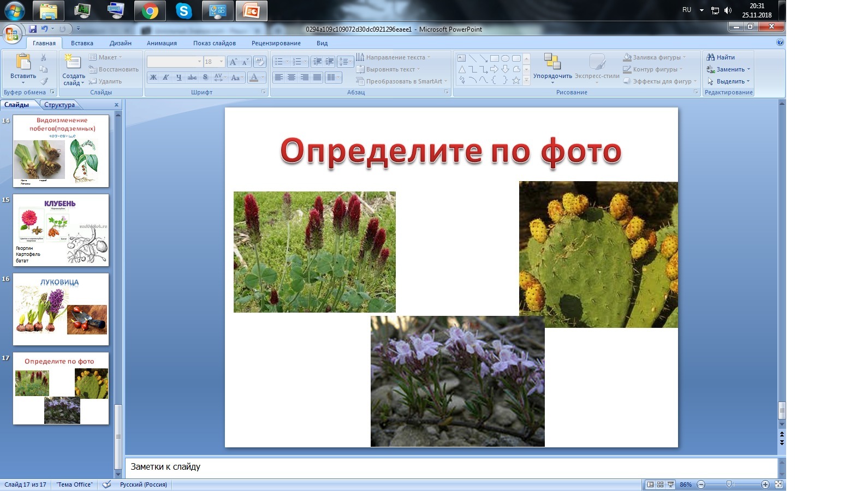Open the Вставка ribbon tab
Image resolution: width=868 pixels, height=491 pixels.
pos(82,43)
